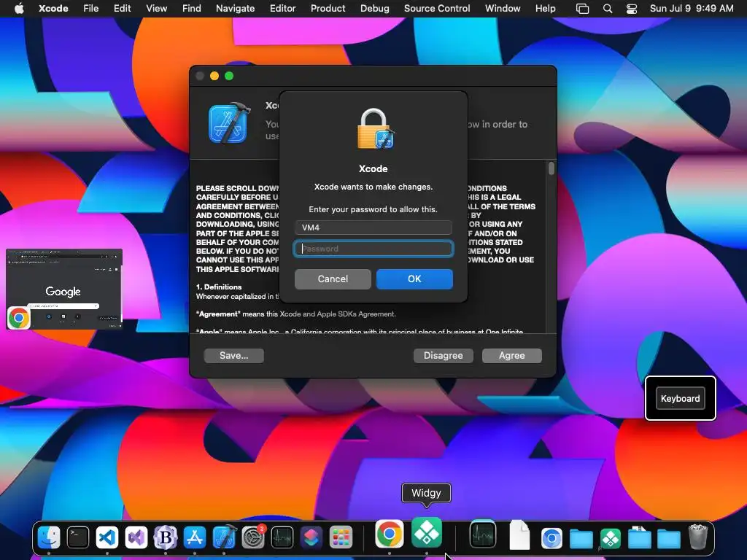Viewport: 747px width, 560px height.
Task: Focus the Password input field
Action: tap(373, 249)
